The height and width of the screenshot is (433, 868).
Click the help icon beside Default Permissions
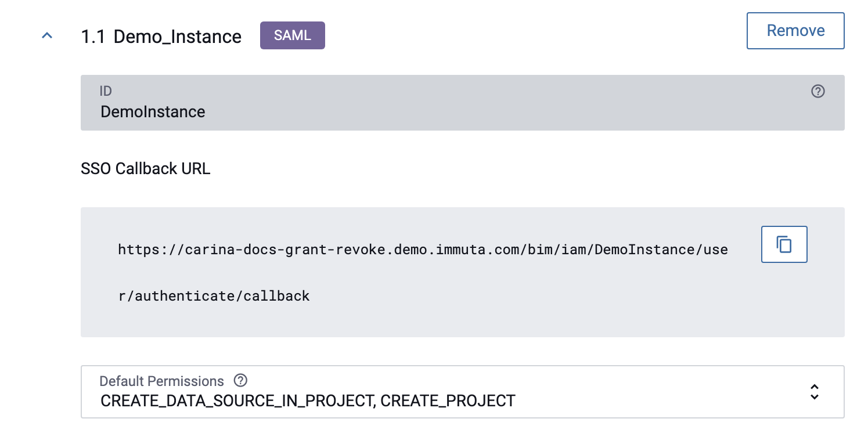tap(240, 381)
